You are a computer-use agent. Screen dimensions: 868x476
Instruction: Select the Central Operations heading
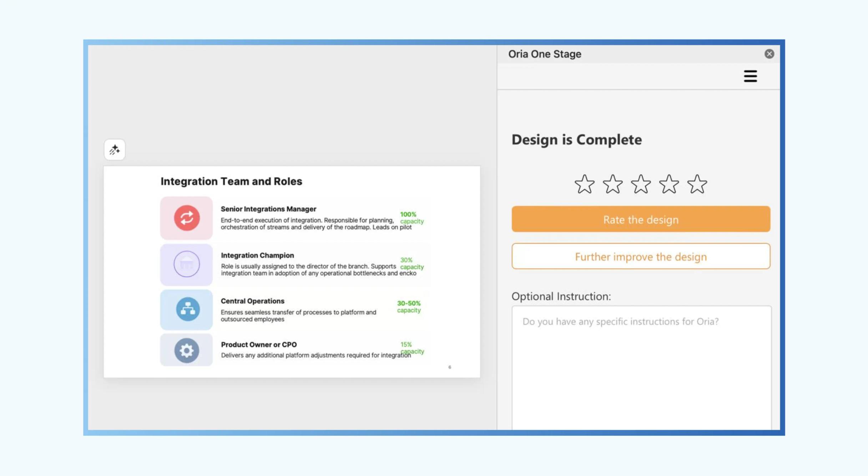252,301
